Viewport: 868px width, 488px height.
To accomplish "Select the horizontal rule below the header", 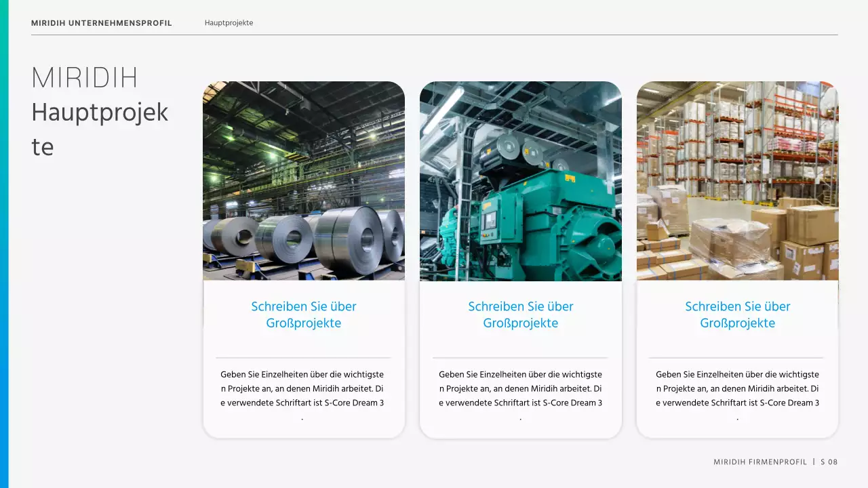I will pos(434,35).
